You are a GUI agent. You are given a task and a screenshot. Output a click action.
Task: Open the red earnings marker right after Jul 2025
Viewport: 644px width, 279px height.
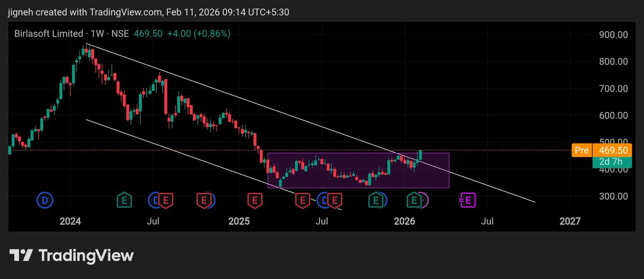click(x=335, y=200)
